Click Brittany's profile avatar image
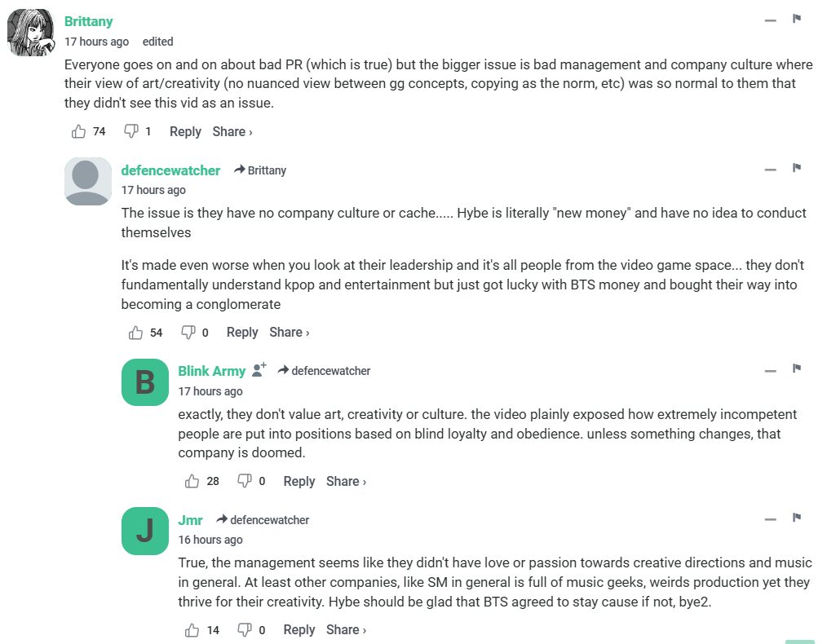This screenshot has width=827, height=644. tap(31, 33)
